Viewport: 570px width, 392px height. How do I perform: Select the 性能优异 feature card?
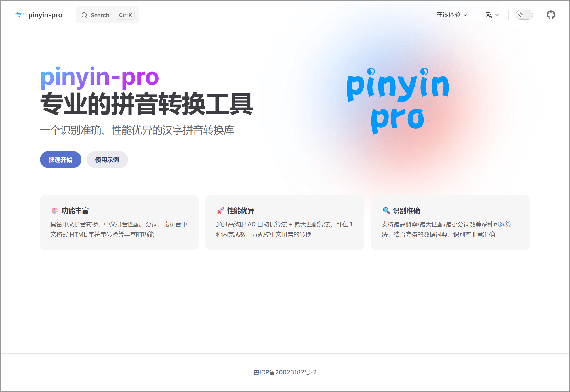(x=285, y=223)
